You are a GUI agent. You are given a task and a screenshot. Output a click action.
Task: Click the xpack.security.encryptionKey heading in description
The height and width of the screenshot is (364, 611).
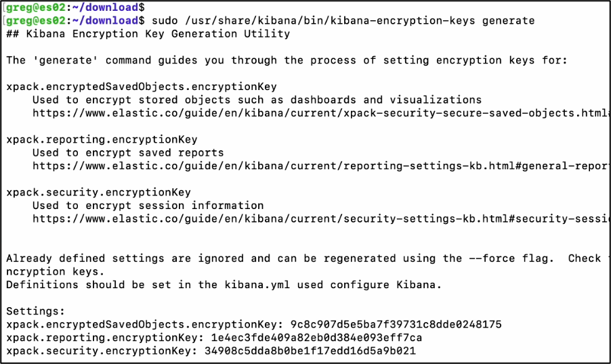(99, 193)
